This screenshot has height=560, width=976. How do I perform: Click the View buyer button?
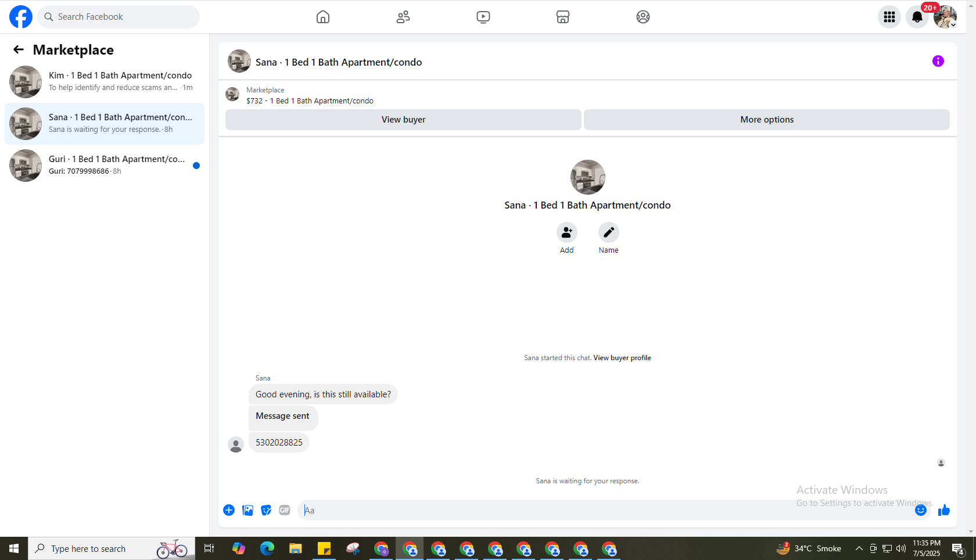pyautogui.click(x=403, y=120)
